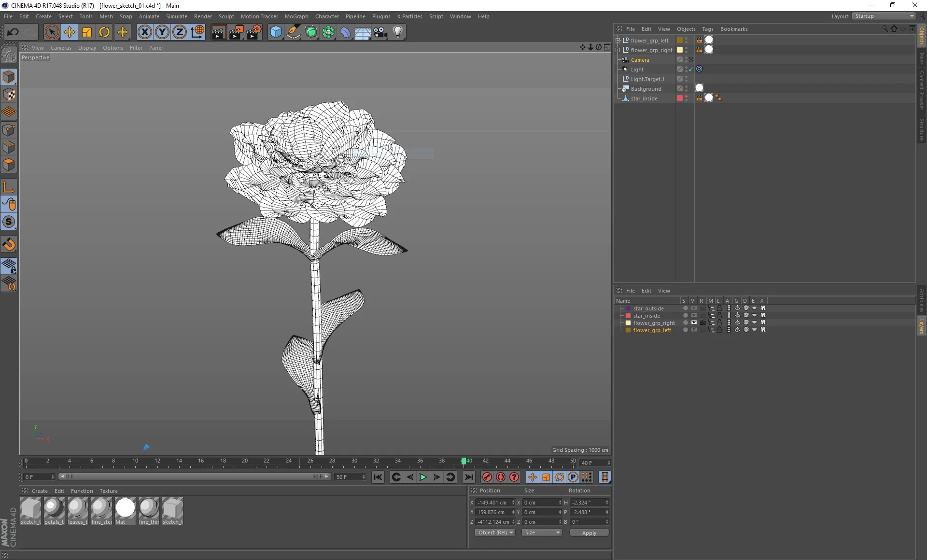The height and width of the screenshot is (560, 927).
Task: Open the Layout Startup dropdown
Action: 885,16
